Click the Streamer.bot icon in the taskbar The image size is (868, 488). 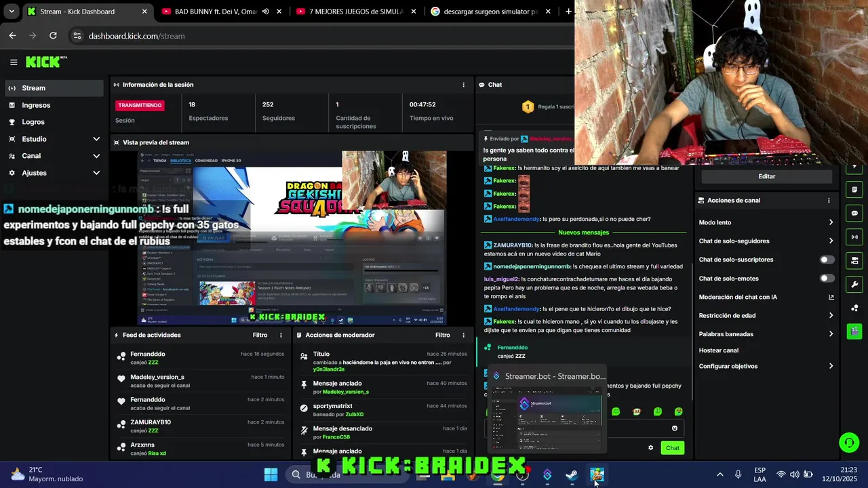pyautogui.click(x=547, y=475)
